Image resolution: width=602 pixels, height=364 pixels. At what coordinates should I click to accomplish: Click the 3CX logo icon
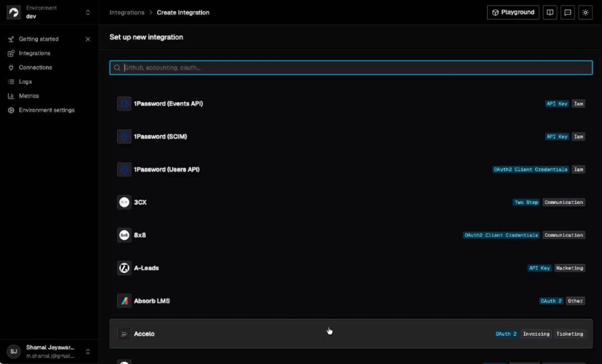124,202
